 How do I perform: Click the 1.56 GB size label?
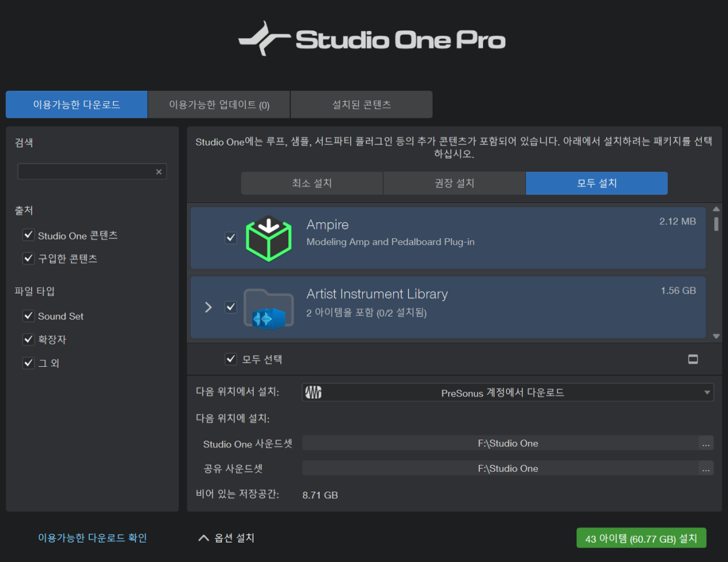678,290
